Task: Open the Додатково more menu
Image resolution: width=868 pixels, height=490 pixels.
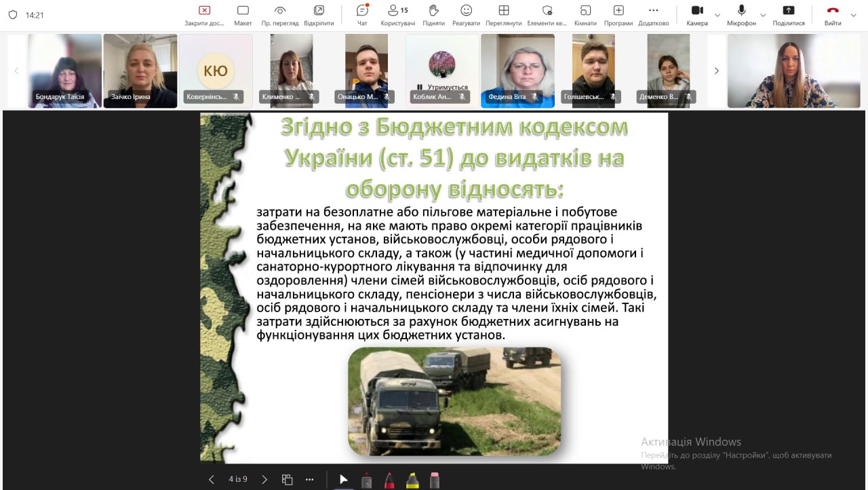Action: click(x=653, y=15)
